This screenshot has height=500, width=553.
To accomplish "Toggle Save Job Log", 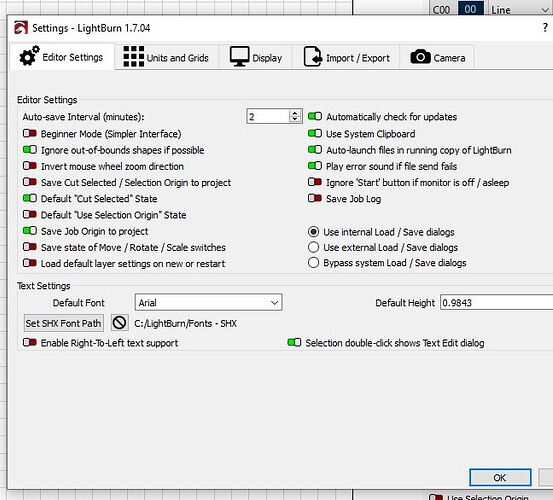I will pyautogui.click(x=315, y=199).
